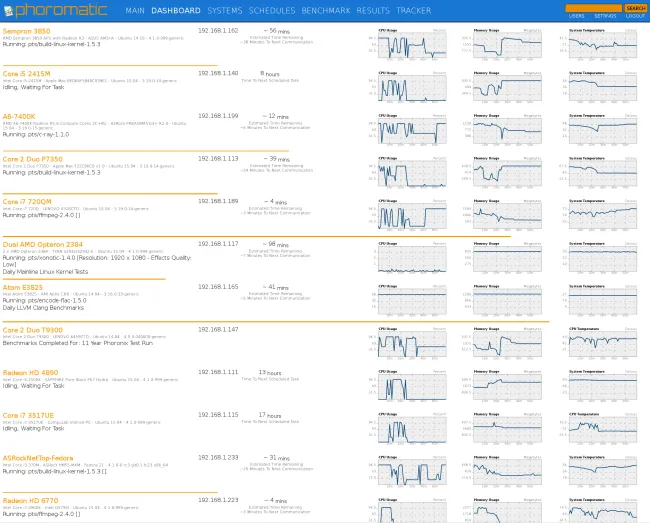Open the A6-7400K system page
Screen dimensions: 650x523
(x=19, y=116)
